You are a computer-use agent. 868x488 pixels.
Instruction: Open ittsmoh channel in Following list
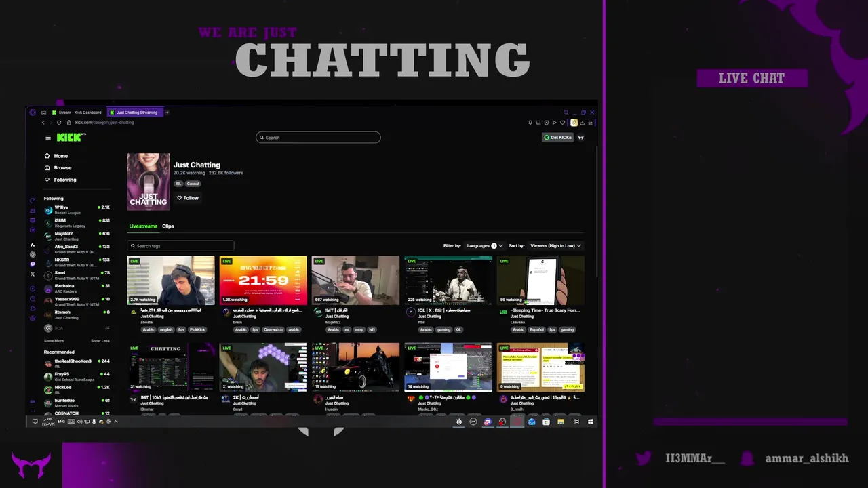tap(77, 314)
